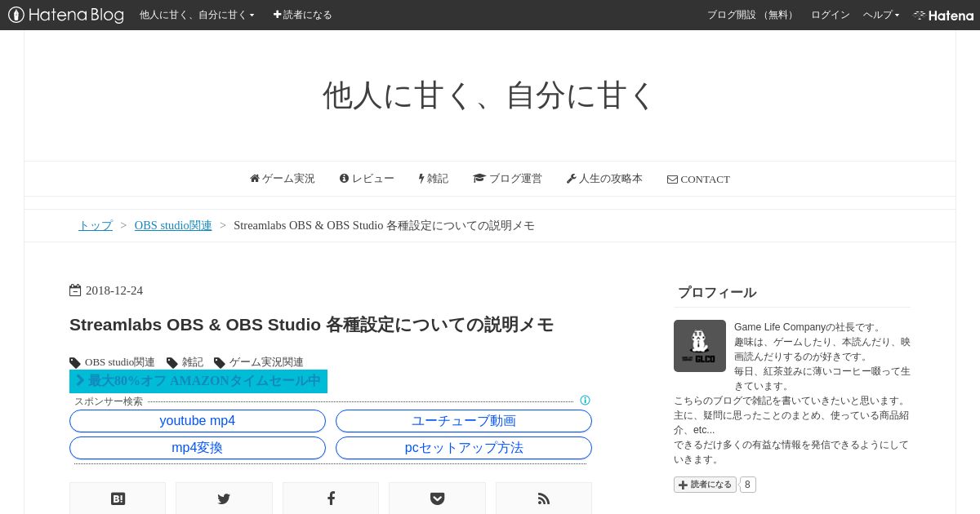Go to レビュー menu item
980x514 pixels.
(x=367, y=179)
